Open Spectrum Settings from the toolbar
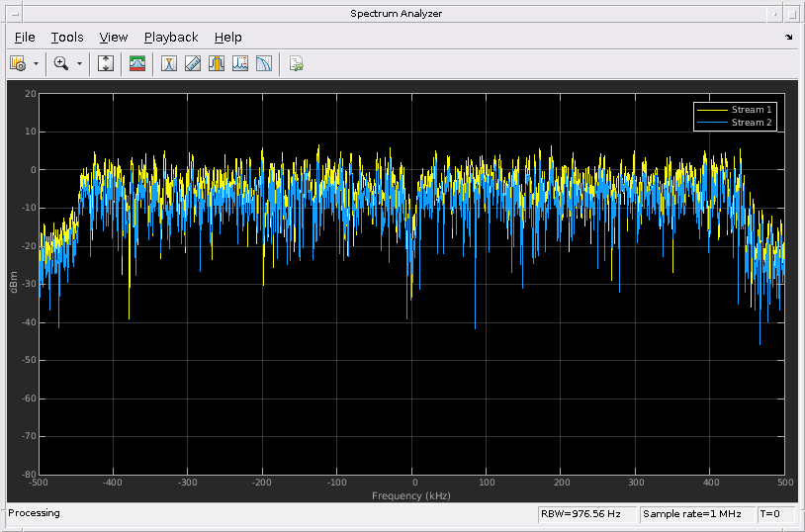The width and height of the screenshot is (805, 532). tap(138, 63)
